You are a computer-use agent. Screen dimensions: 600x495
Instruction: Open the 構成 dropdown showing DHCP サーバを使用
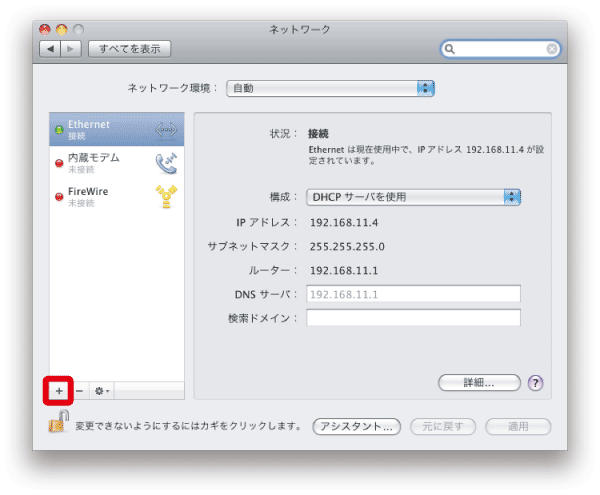pos(413,197)
